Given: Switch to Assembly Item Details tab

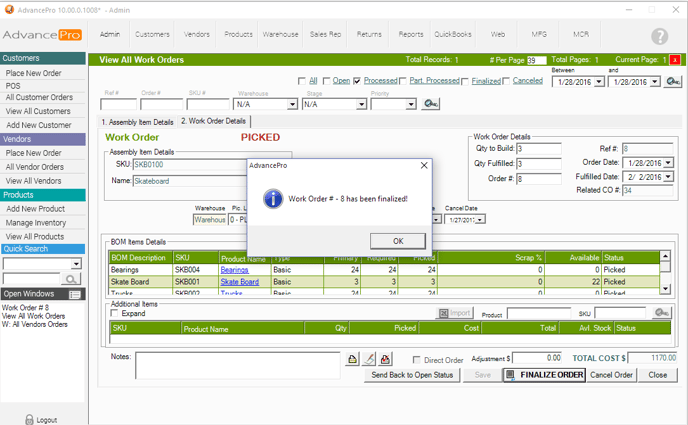Looking at the screenshot, I should (138, 122).
